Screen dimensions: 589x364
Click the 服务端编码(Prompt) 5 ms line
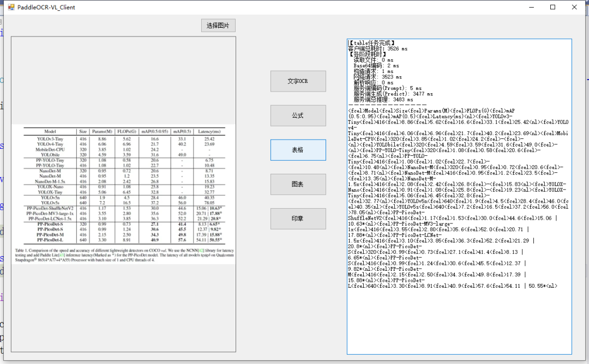pos(387,88)
